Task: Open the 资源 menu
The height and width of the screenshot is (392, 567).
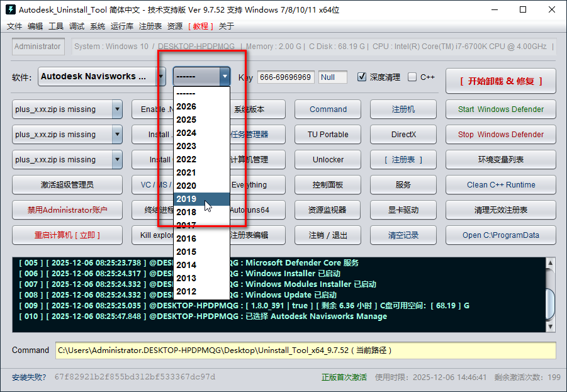Action: pos(175,26)
